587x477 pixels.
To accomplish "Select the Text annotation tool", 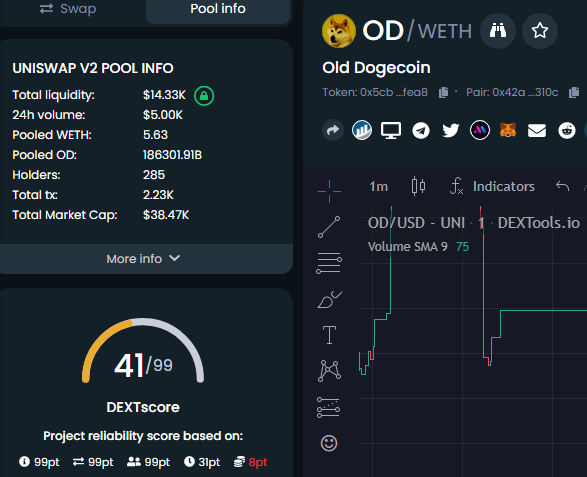I will (x=329, y=335).
